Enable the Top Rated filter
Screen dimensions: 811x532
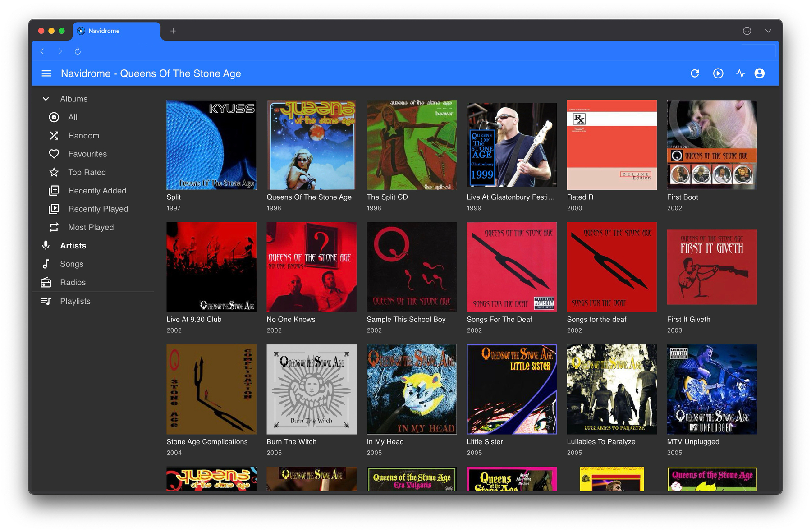click(87, 172)
